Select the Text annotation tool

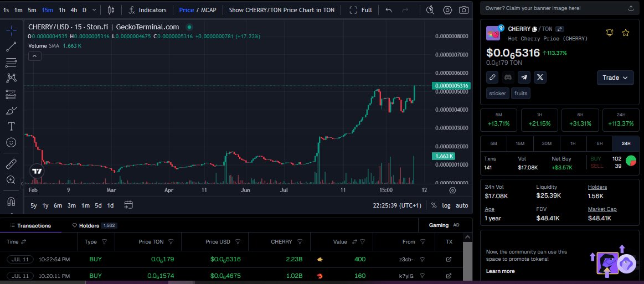[11, 126]
